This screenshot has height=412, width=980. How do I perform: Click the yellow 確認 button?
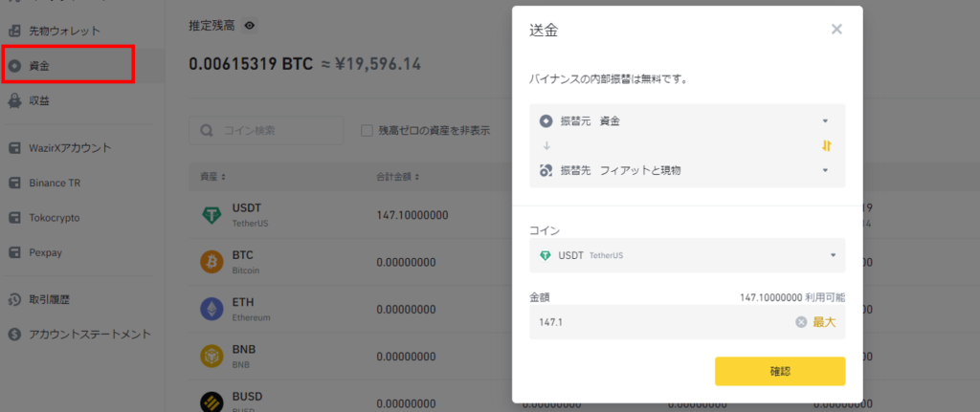point(779,371)
